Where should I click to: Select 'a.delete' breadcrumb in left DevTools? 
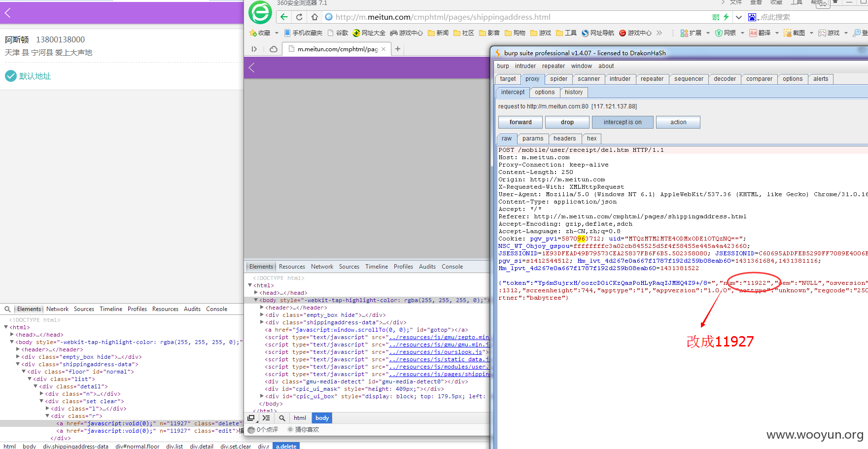[x=286, y=446]
